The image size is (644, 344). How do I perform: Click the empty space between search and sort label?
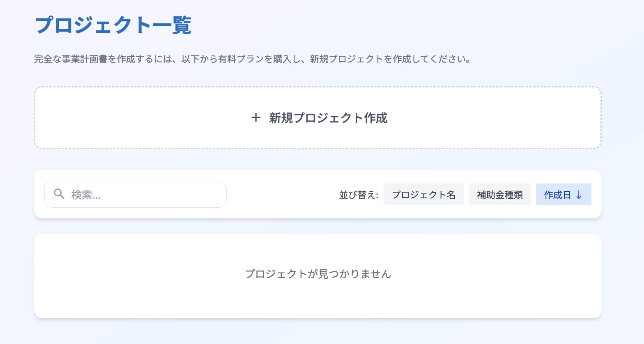(x=283, y=195)
